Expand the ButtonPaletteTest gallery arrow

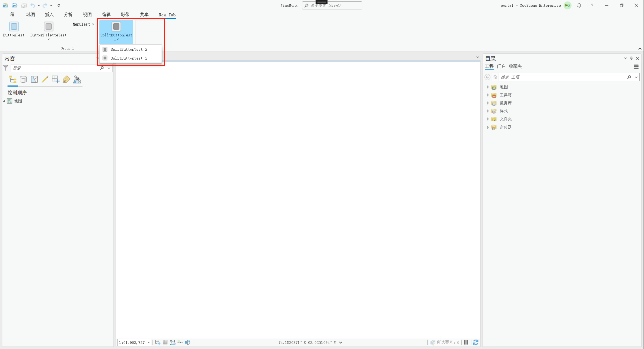(49, 39)
